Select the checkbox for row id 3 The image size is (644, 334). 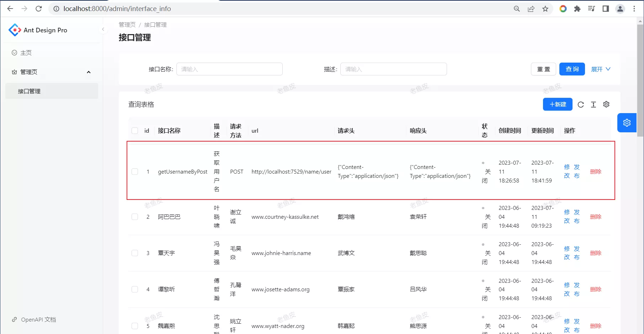(135, 253)
